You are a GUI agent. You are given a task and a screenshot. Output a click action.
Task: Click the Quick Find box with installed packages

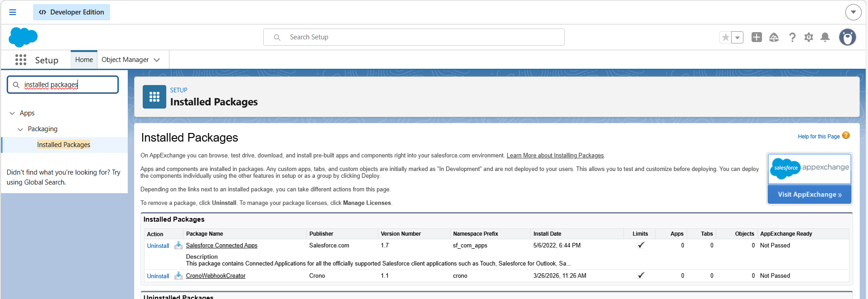(63, 85)
